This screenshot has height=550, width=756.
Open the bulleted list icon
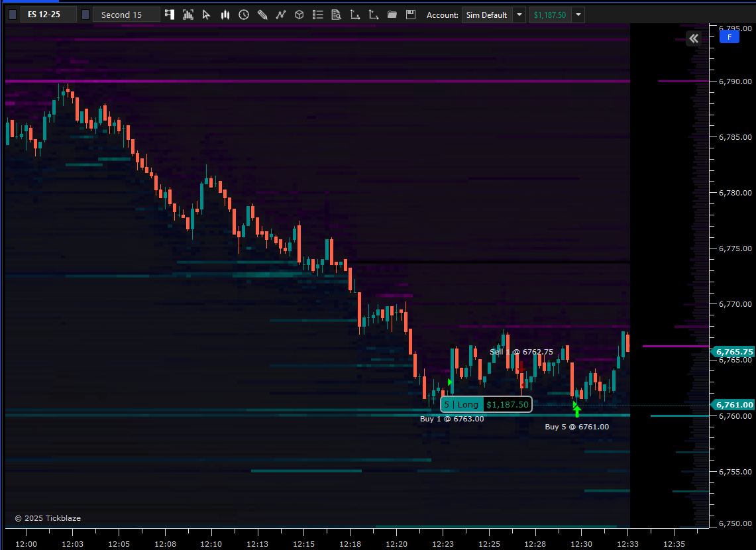[318, 15]
